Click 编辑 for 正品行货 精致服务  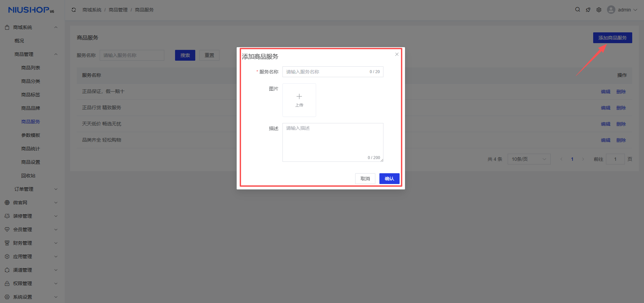(x=606, y=108)
